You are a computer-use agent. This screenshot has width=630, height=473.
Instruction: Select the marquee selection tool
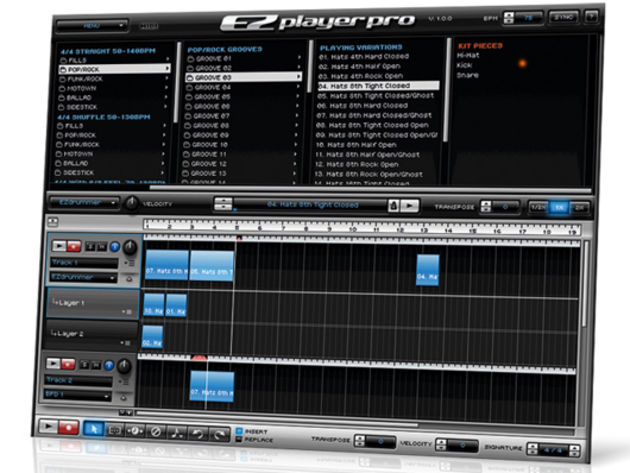click(x=115, y=430)
